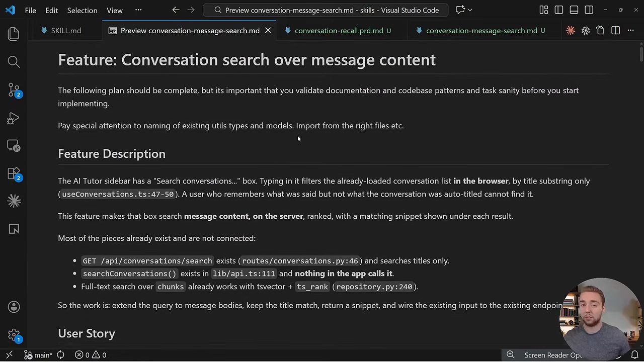
Task: Click errors and warnings count in status bar
Action: 91,355
